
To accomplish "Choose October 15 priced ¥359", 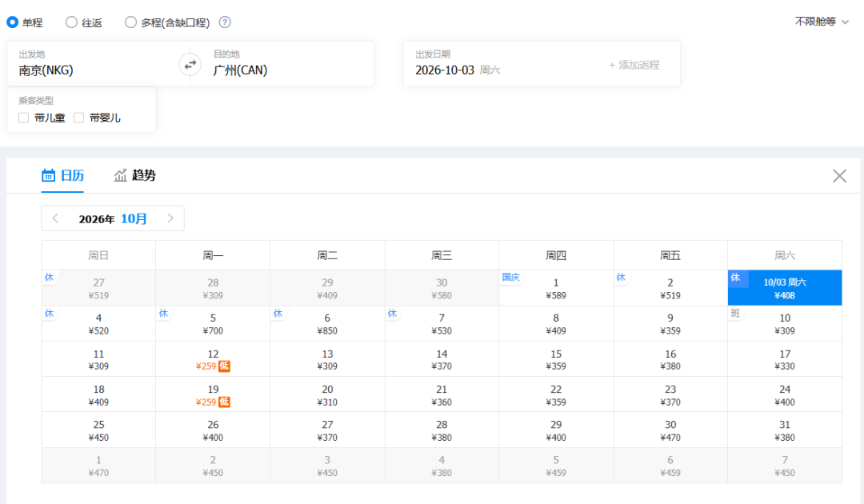I will pos(556,359).
